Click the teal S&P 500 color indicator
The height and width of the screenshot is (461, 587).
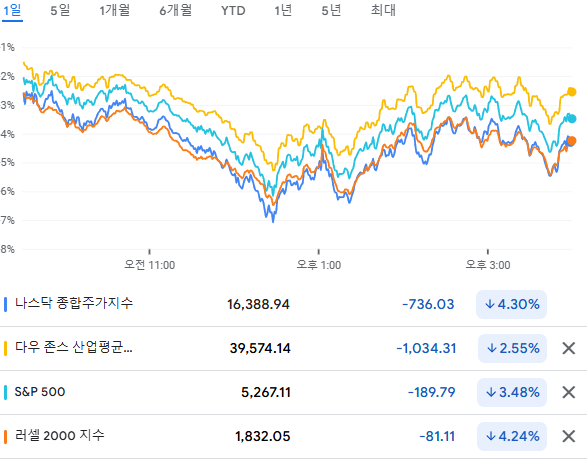coord(5,392)
